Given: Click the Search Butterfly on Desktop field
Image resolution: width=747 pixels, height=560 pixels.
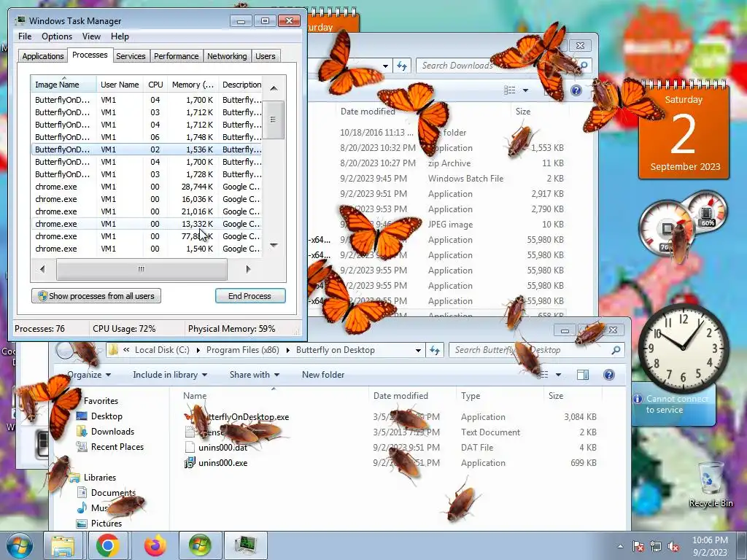Looking at the screenshot, I should coord(530,350).
